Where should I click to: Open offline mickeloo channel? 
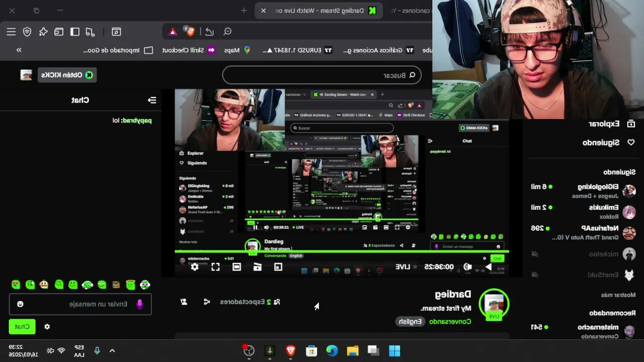point(584,254)
